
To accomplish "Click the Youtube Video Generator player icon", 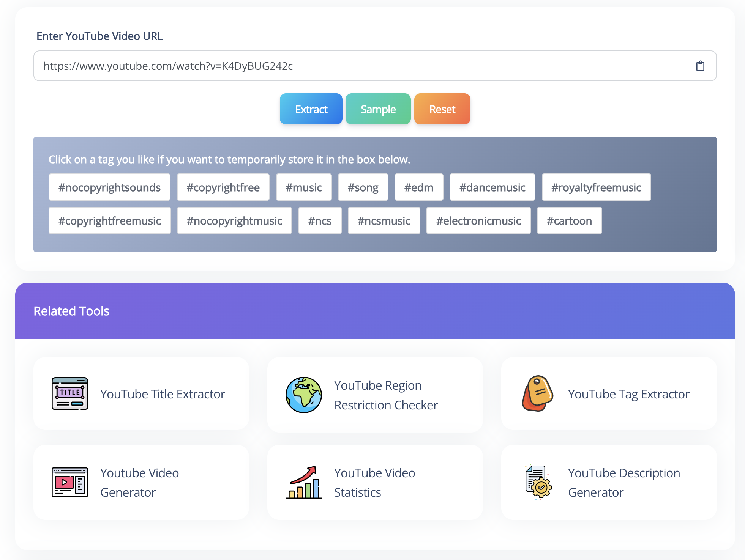I will coord(69,482).
